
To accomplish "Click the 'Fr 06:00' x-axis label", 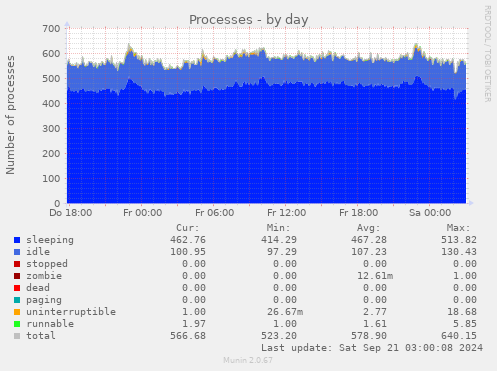I will tap(215, 213).
